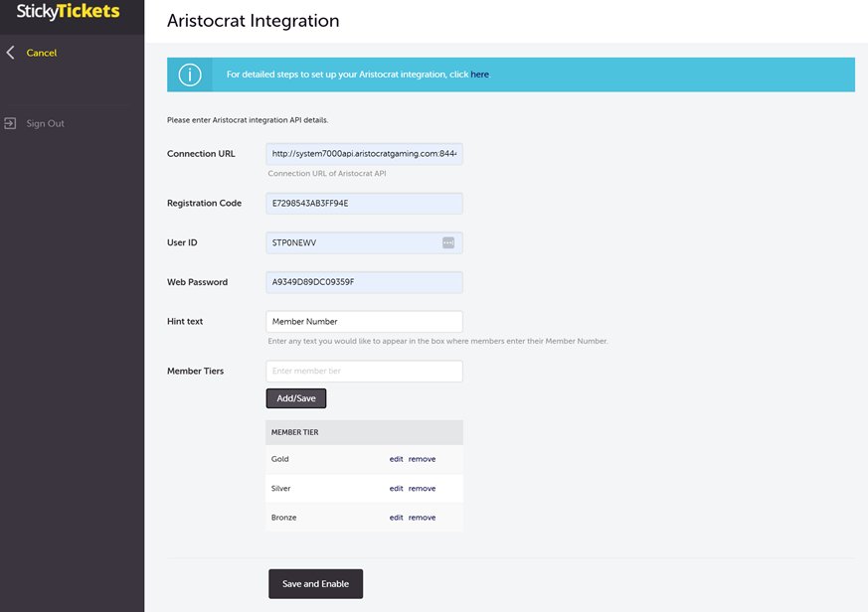This screenshot has height=612, width=868.
Task: Open the 'here' setup steps link
Action: [479, 75]
